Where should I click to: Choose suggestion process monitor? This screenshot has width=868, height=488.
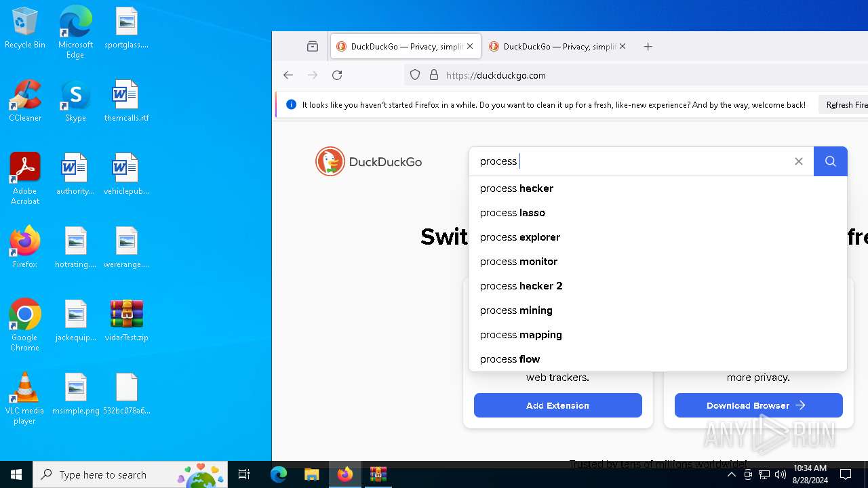pos(658,262)
